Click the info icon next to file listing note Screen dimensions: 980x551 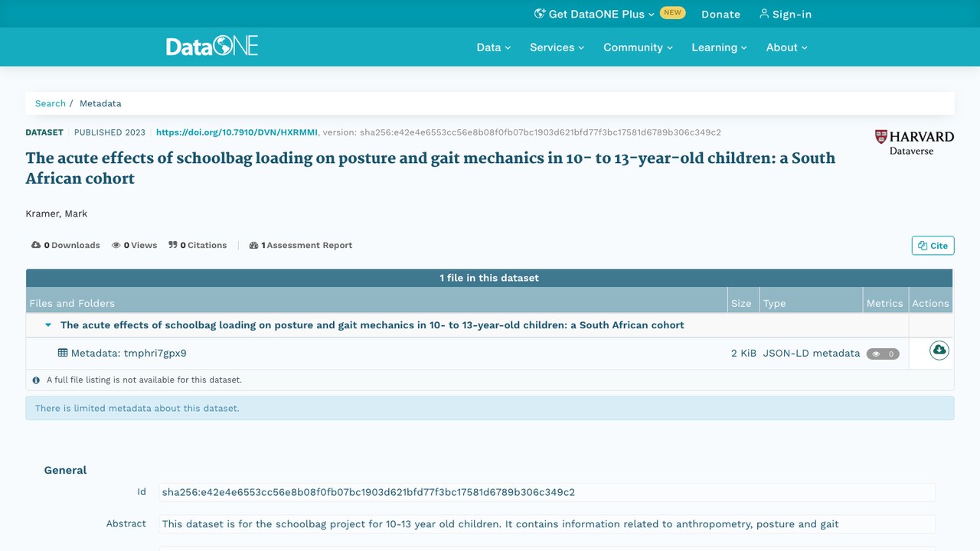(x=36, y=380)
